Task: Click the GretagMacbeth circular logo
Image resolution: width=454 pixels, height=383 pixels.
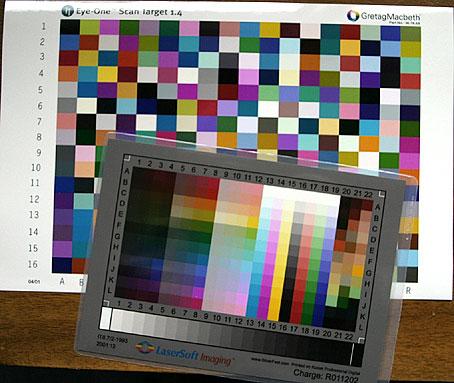Action: pyautogui.click(x=353, y=15)
